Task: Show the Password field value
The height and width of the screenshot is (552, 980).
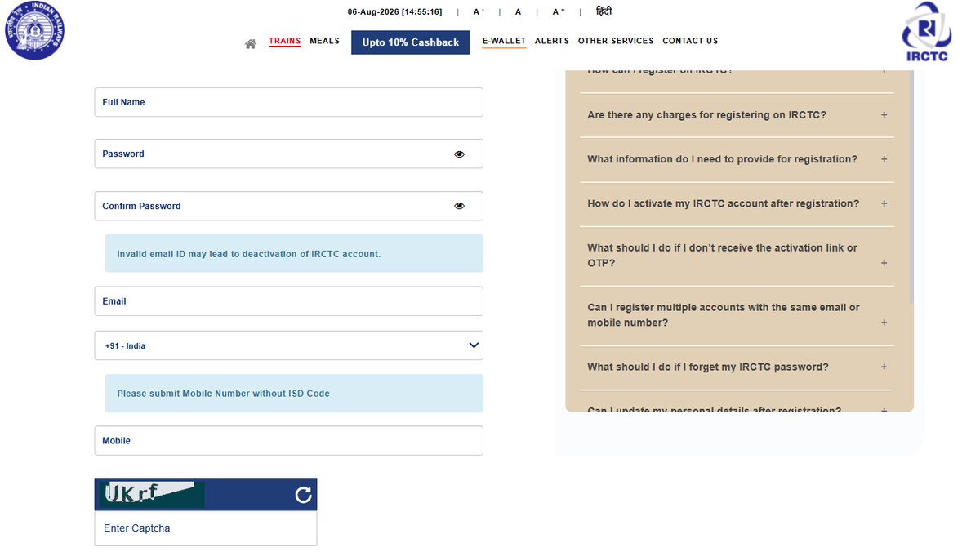Action: pos(459,154)
